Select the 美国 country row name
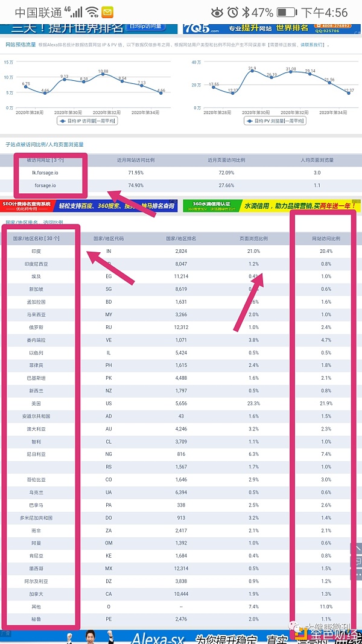 [36, 404]
